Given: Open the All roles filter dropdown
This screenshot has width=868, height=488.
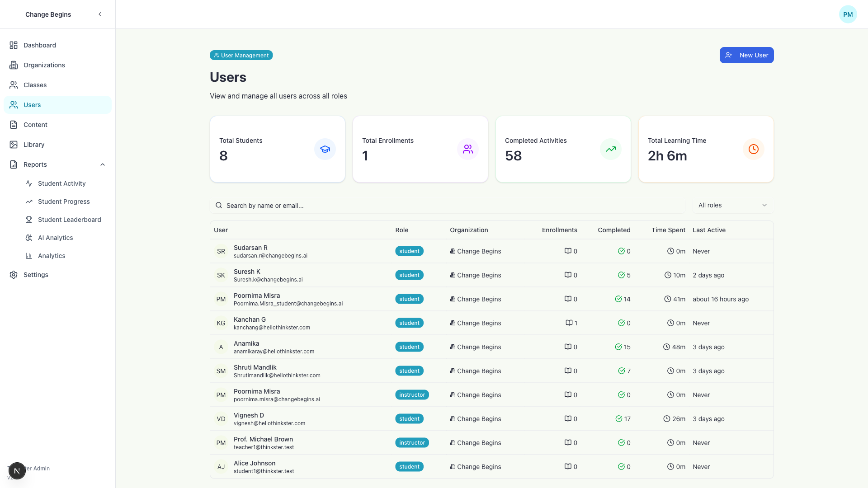Looking at the screenshot, I should point(732,205).
